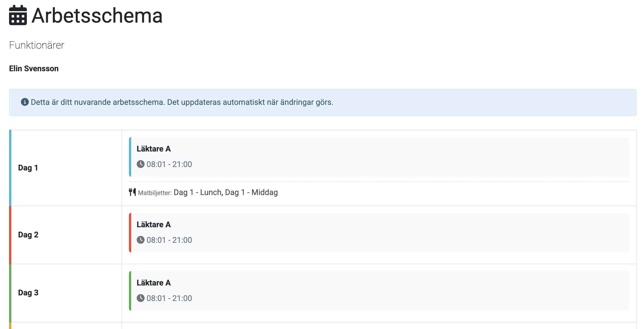Select the Läkare A shift card on Dag 2
644x329 pixels.
[x=379, y=232]
